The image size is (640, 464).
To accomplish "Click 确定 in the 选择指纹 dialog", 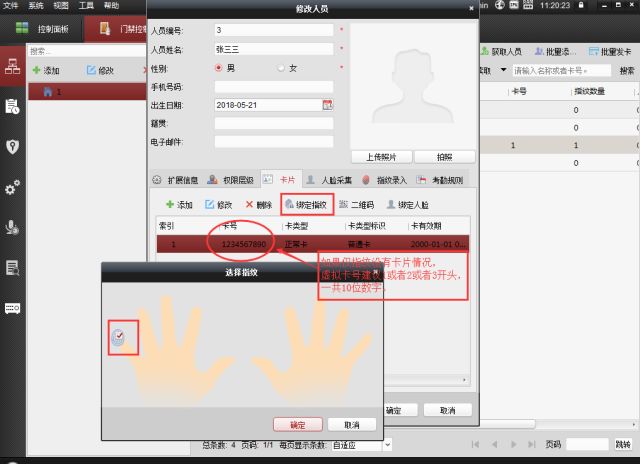I will (x=297, y=424).
